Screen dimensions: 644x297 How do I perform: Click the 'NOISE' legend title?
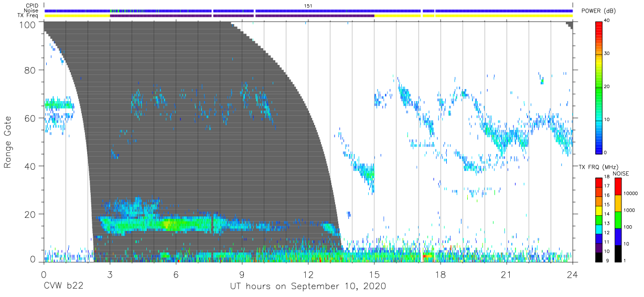point(621,173)
